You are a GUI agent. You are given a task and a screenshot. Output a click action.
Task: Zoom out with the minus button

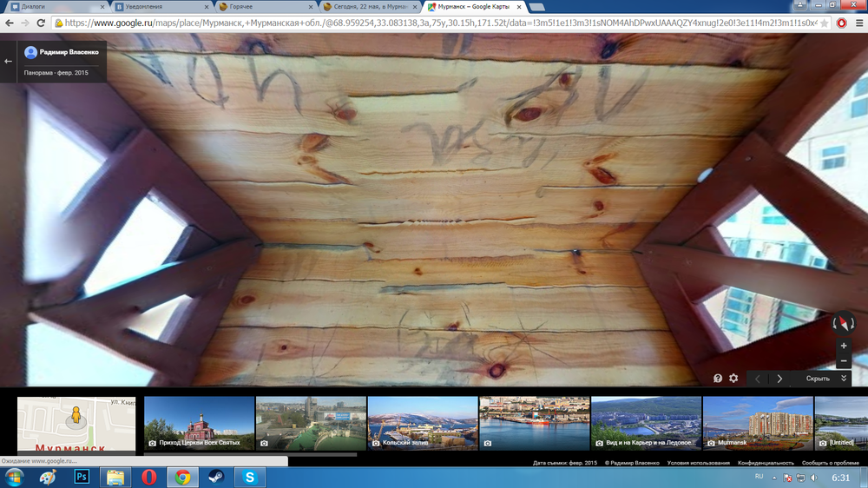coord(844,360)
